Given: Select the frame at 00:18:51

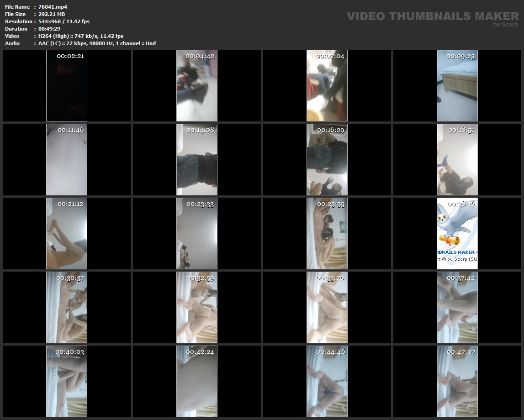Looking at the screenshot, I should [457, 159].
